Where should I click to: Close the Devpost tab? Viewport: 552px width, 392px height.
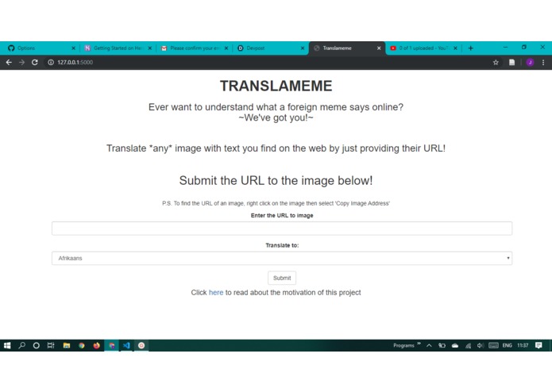tap(303, 48)
